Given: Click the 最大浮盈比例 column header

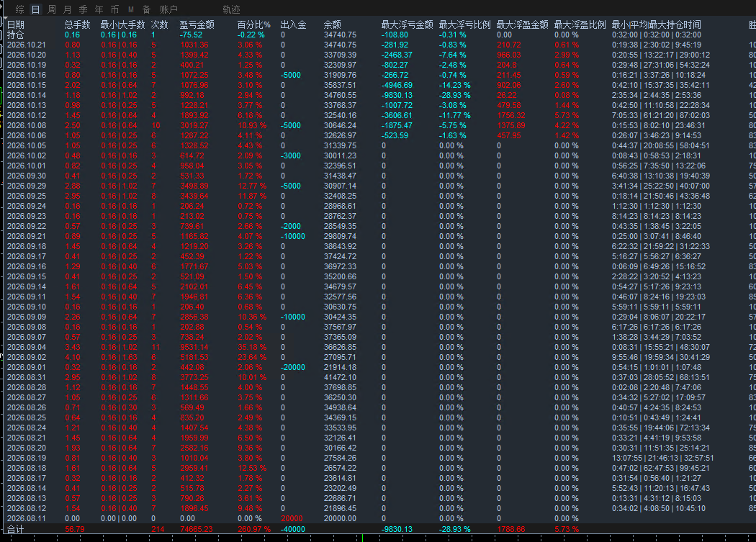Looking at the screenshot, I should coord(580,24).
